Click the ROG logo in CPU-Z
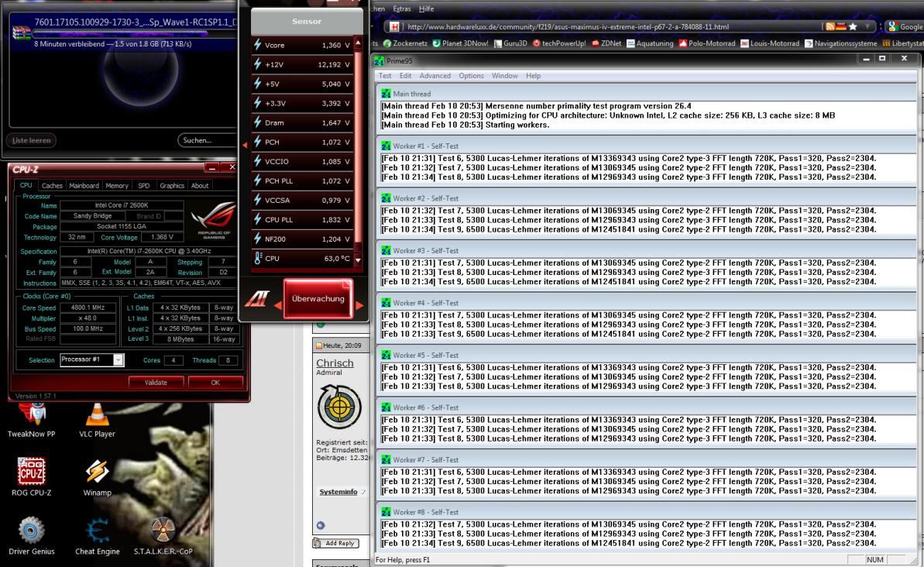 [x=214, y=219]
